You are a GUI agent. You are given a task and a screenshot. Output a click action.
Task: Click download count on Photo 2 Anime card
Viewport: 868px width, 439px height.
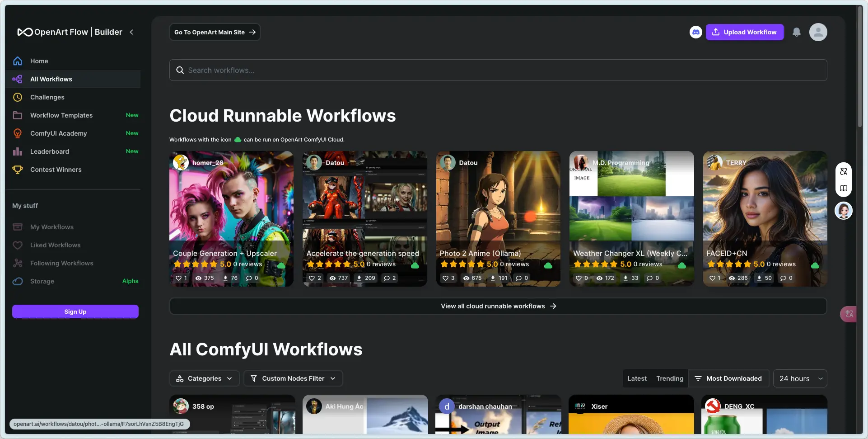pos(499,278)
